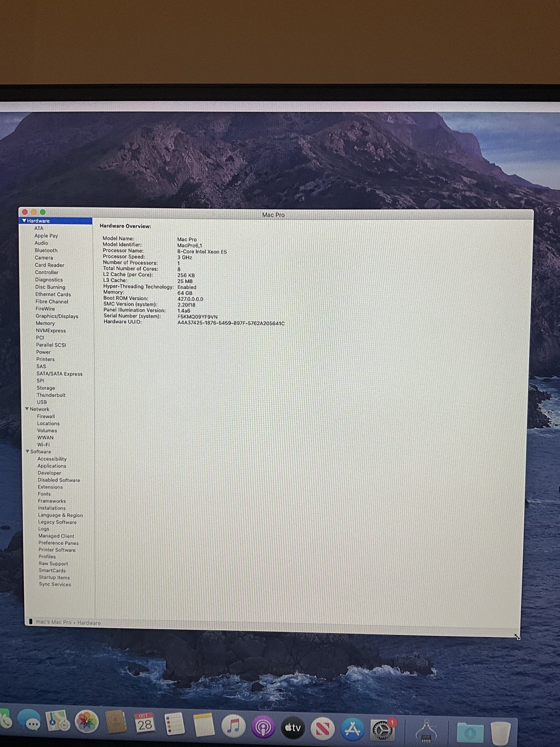
Task: Select Startup Items in sidebar
Action: click(54, 578)
